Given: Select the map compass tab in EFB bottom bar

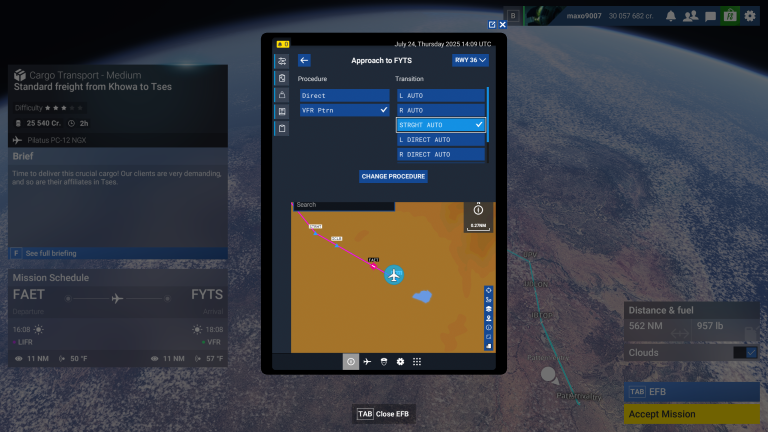Looking at the screenshot, I should [351, 362].
